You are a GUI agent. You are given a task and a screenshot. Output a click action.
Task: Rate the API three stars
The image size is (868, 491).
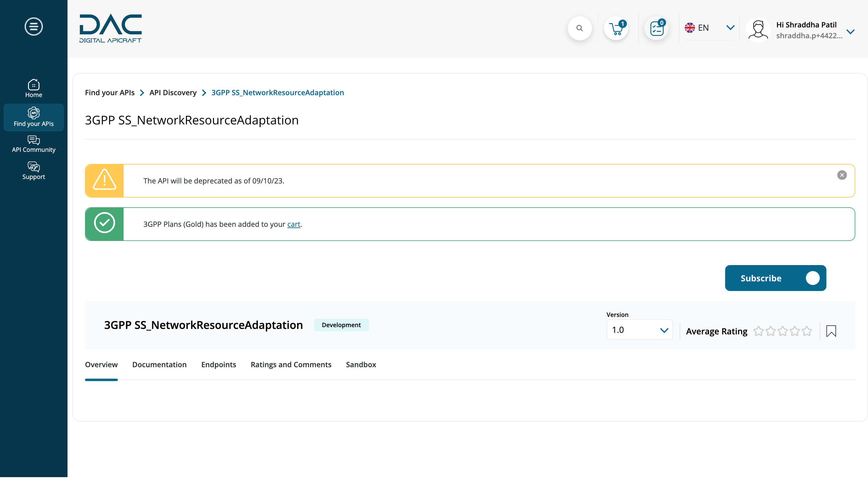(x=783, y=331)
